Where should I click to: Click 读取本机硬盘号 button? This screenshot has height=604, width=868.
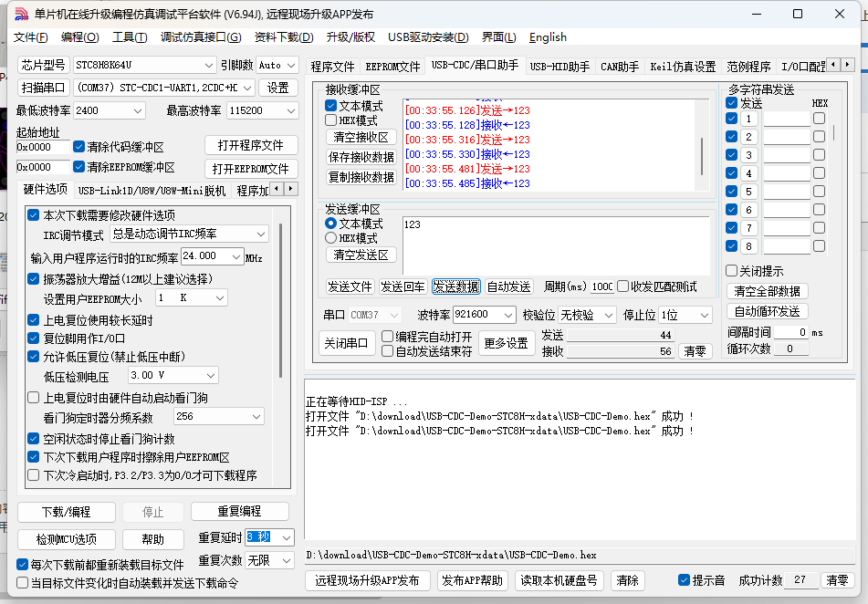click(x=559, y=580)
